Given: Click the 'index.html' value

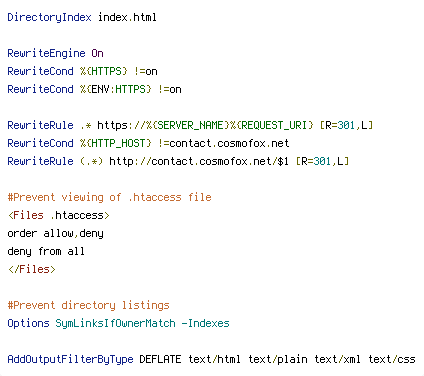Looking at the screenshot, I should point(127,17).
